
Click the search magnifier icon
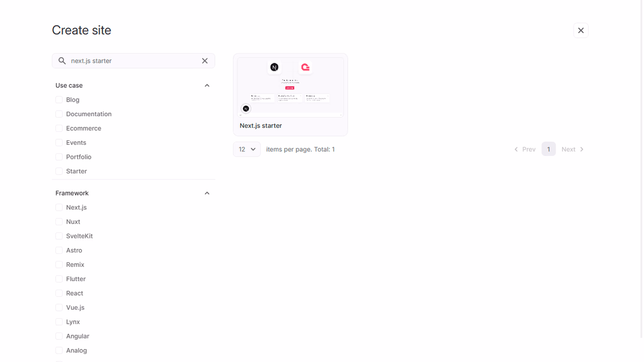[62, 61]
